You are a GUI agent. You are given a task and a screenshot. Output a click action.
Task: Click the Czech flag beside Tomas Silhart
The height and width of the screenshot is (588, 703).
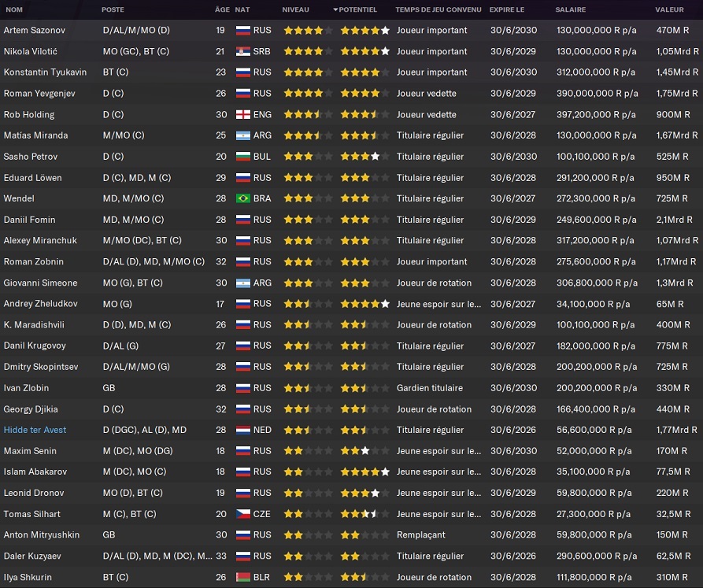tap(242, 514)
